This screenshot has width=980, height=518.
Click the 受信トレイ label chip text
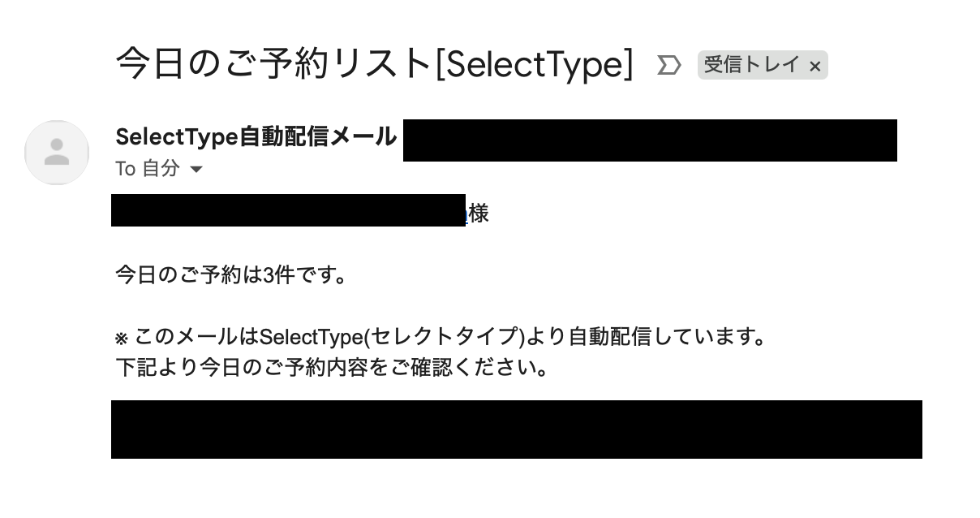751,65
